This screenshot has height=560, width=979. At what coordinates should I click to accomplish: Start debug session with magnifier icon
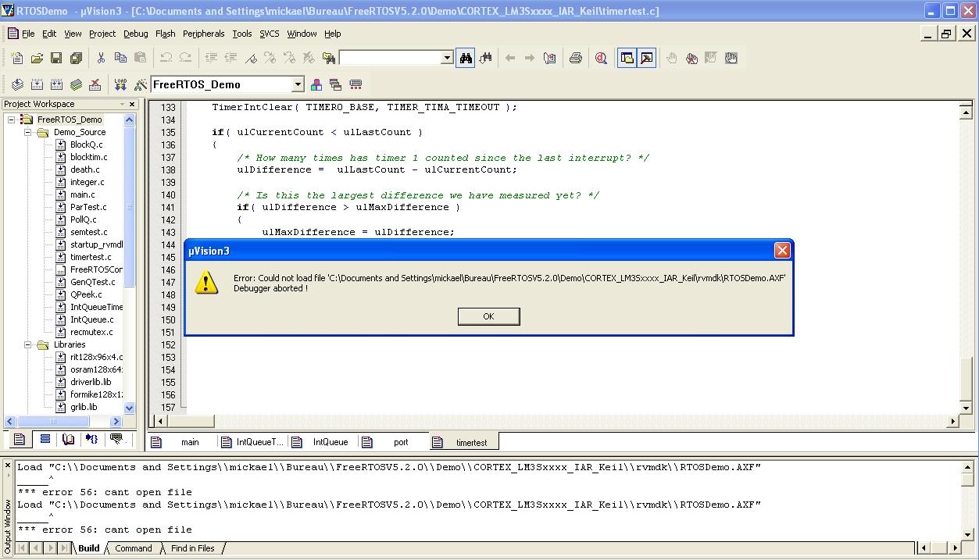601,58
